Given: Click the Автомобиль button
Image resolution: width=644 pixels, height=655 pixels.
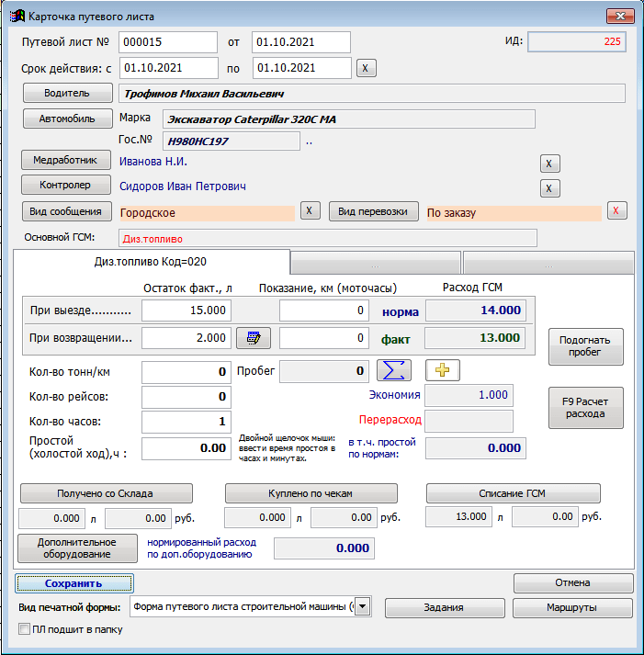Looking at the screenshot, I should pos(68,119).
